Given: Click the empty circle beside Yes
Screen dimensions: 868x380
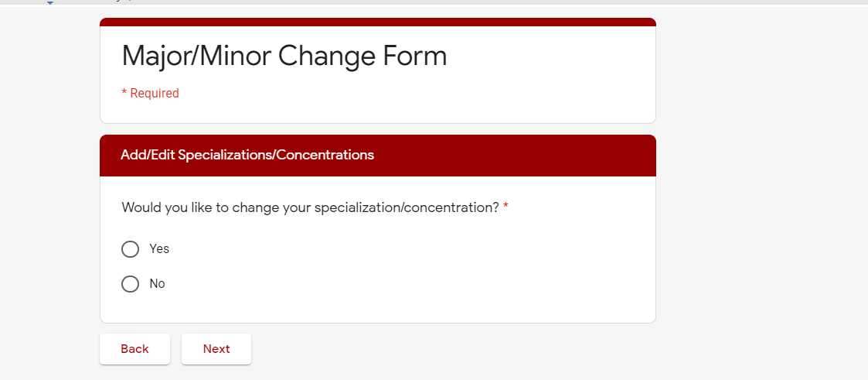Looking at the screenshot, I should pos(130,249).
